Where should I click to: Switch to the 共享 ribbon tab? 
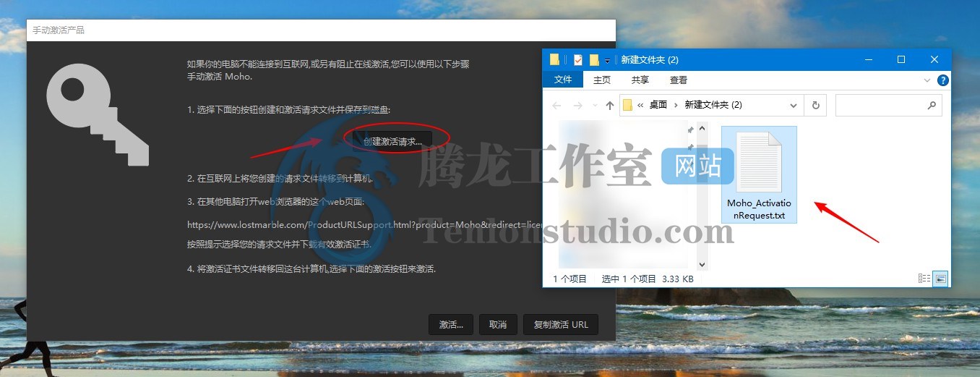pyautogui.click(x=640, y=80)
